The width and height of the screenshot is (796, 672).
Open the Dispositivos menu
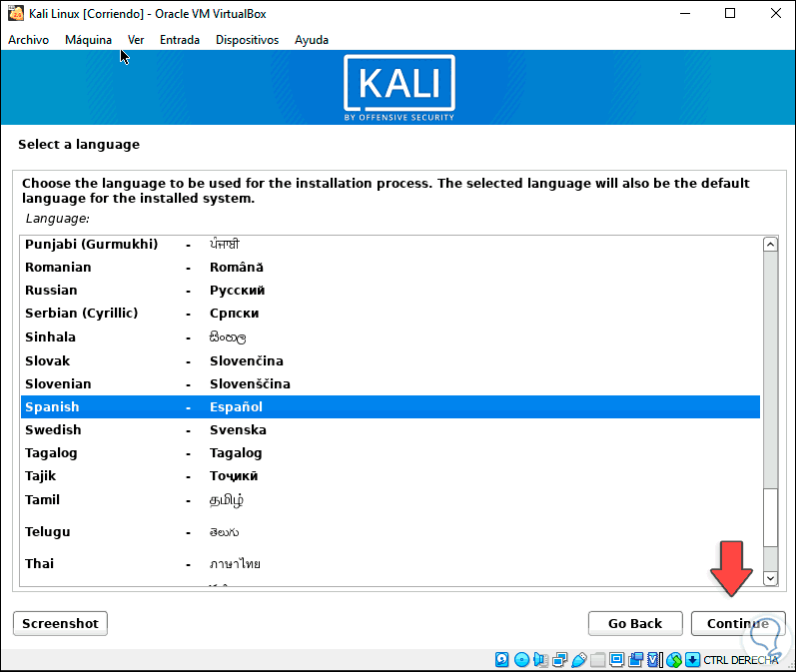pyautogui.click(x=248, y=40)
